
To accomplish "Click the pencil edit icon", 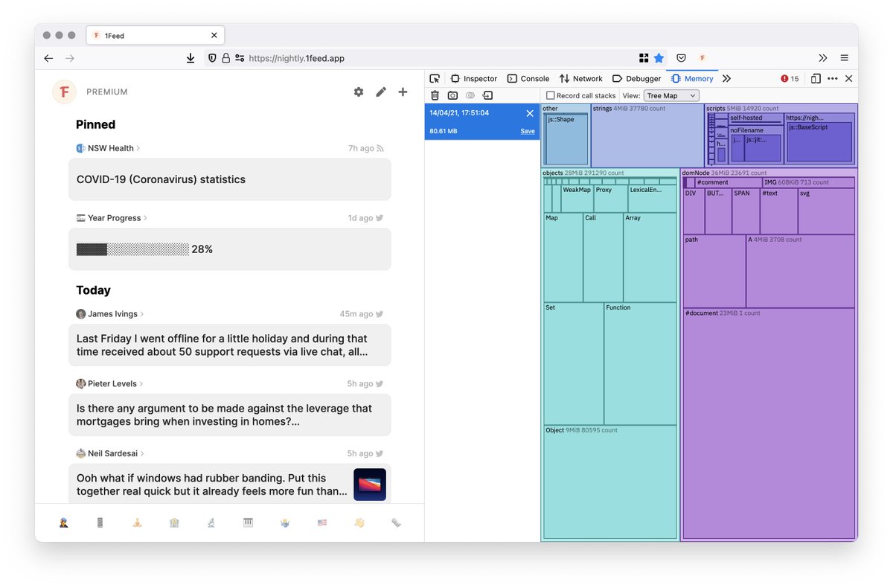I will 381,92.
